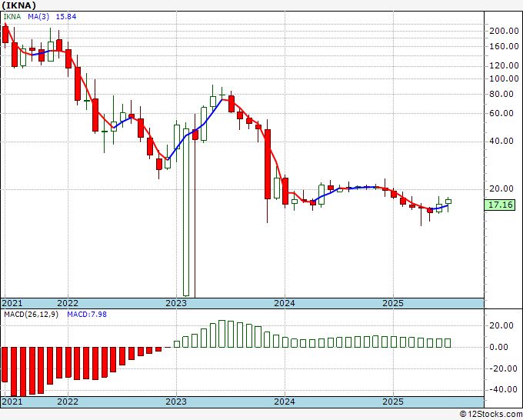Viewport: 523px width, 420px height.
Task: Click the 60.00 price axis label
Action: coord(501,113)
